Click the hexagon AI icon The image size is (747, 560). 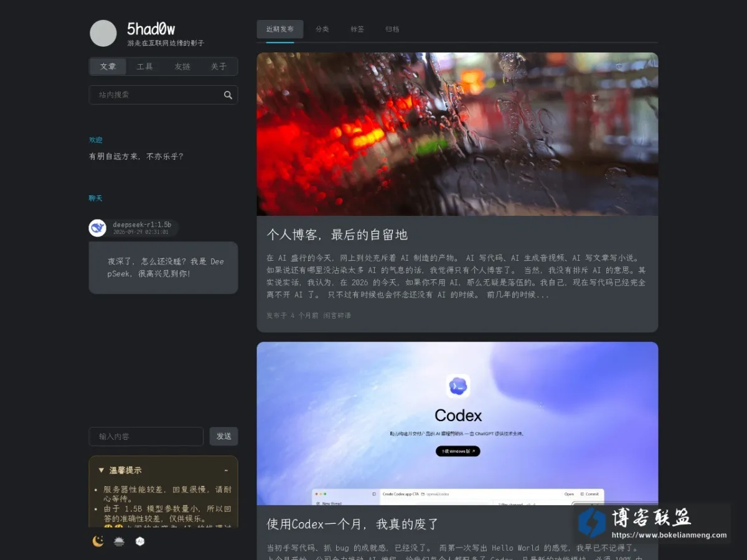click(140, 541)
